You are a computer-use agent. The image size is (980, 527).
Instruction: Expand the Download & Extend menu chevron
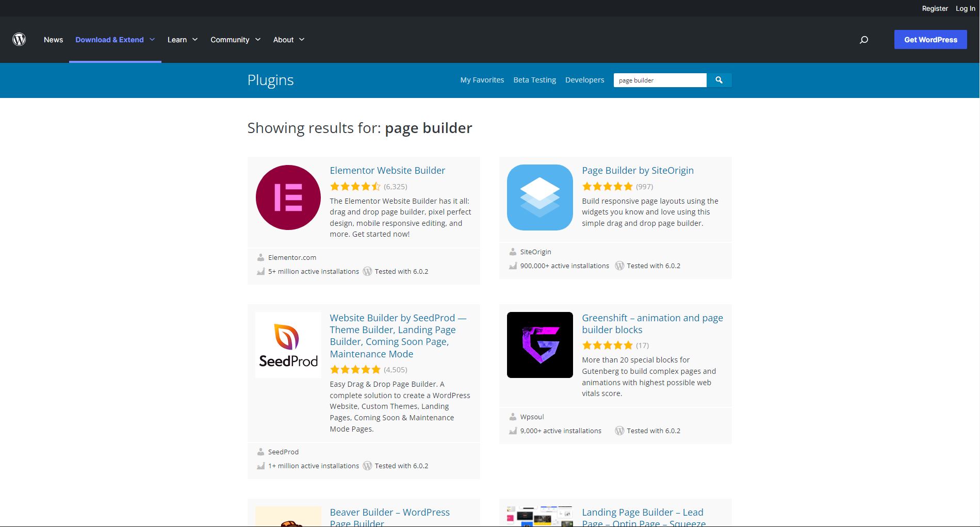pos(152,40)
